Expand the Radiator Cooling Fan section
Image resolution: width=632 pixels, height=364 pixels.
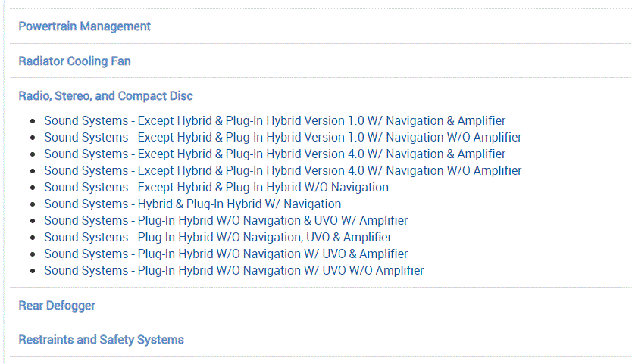point(74,61)
